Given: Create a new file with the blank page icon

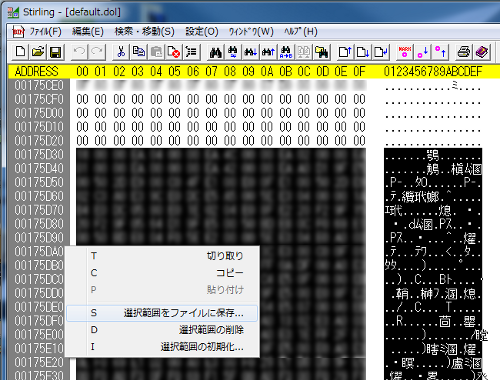Looking at the screenshot, I should 21,52.
